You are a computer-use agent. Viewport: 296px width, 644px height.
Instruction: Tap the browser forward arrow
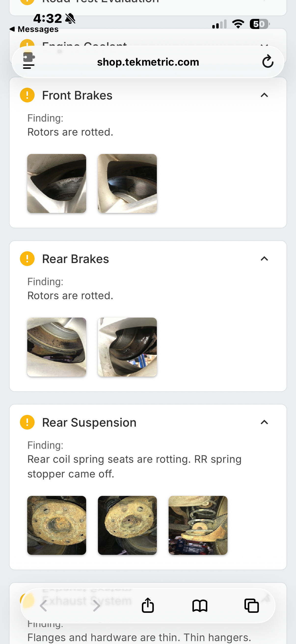(96, 606)
